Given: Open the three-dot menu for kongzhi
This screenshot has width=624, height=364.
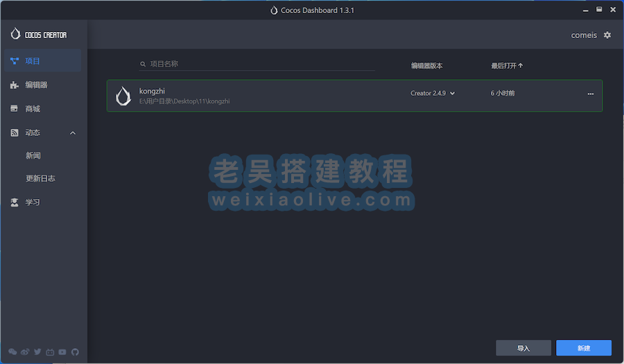Looking at the screenshot, I should click(591, 94).
